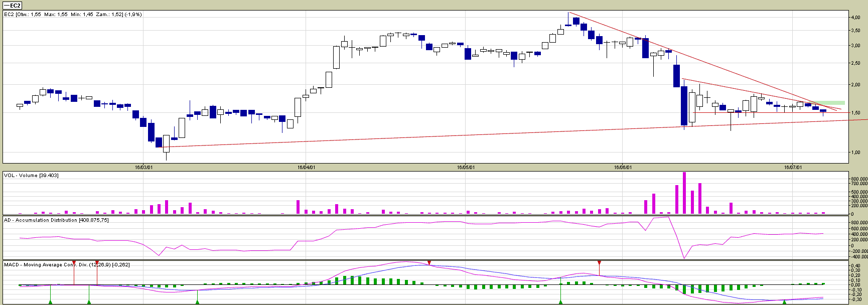Click the green buy triangle below 16/04/01

(x=197, y=302)
